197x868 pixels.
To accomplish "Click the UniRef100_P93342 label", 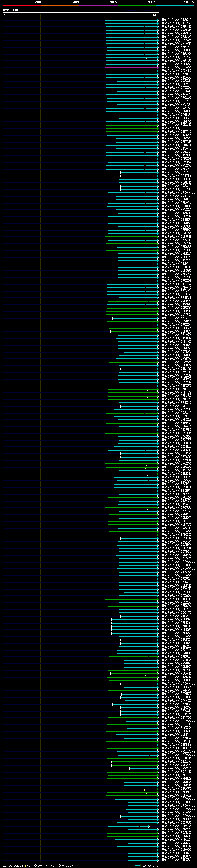I will 176,413.
